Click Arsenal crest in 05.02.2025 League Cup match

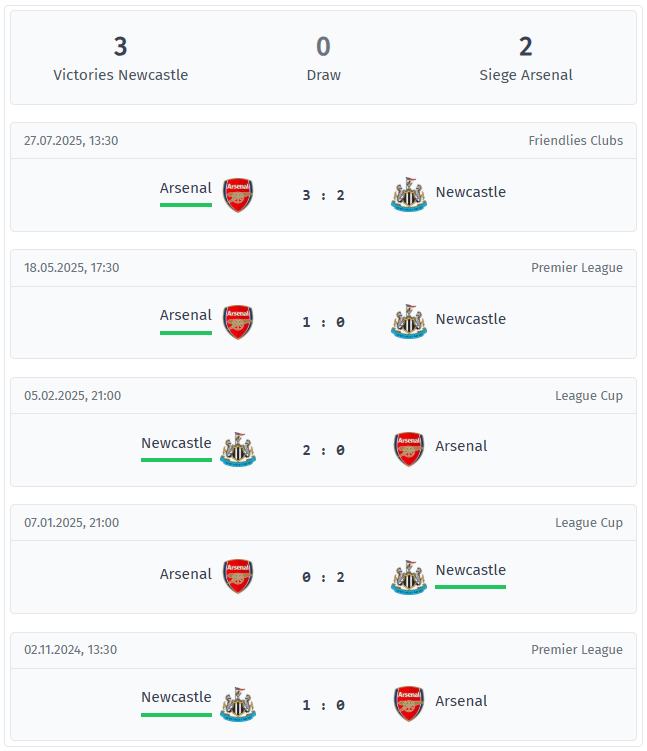pos(408,449)
